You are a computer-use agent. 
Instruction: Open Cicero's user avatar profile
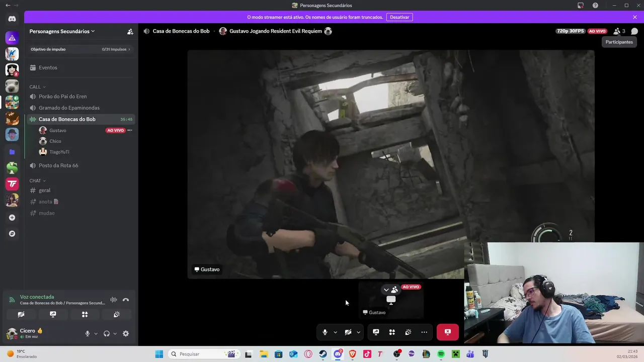point(12,333)
